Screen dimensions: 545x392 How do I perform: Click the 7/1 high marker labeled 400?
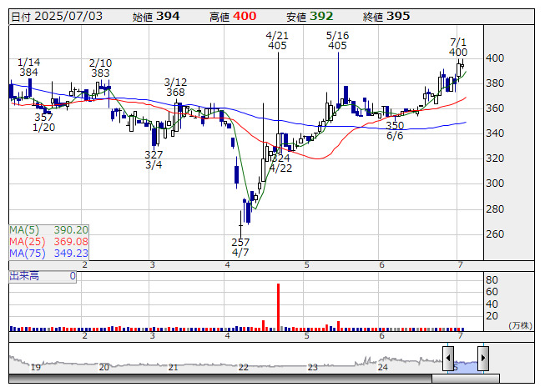[458, 47]
